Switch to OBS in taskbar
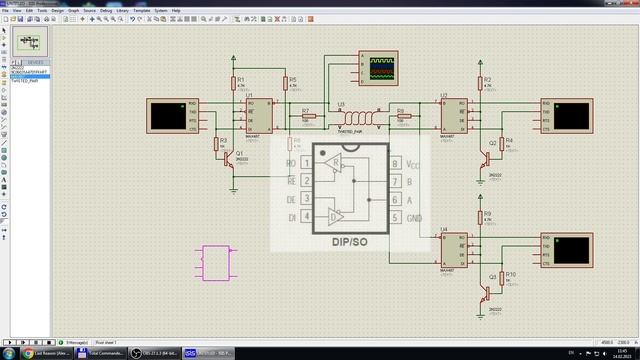The image size is (640, 360). (155, 353)
